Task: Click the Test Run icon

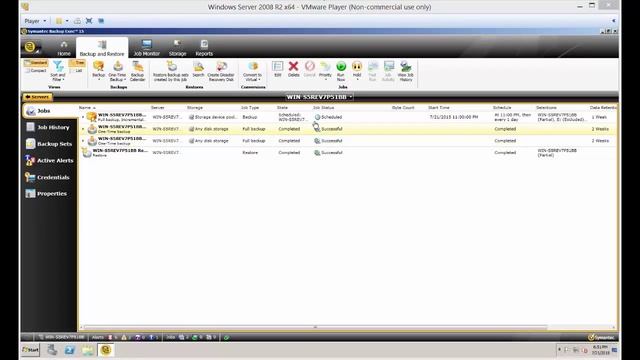Action: point(372,71)
